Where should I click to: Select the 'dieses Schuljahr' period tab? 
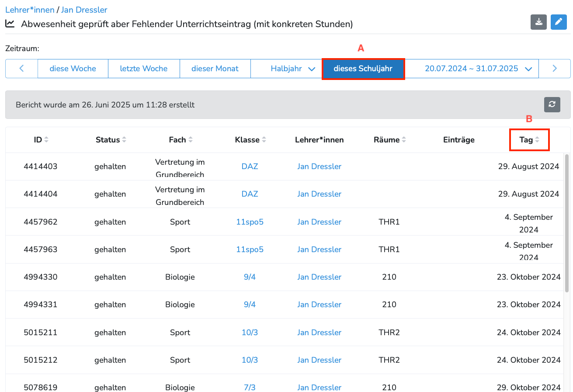click(x=363, y=69)
